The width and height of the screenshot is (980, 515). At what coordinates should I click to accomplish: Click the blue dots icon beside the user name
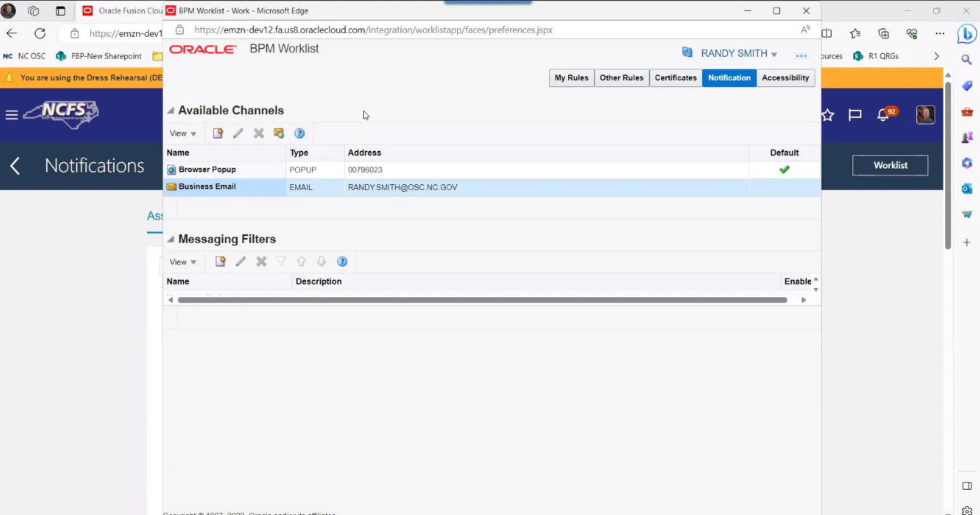(x=801, y=56)
